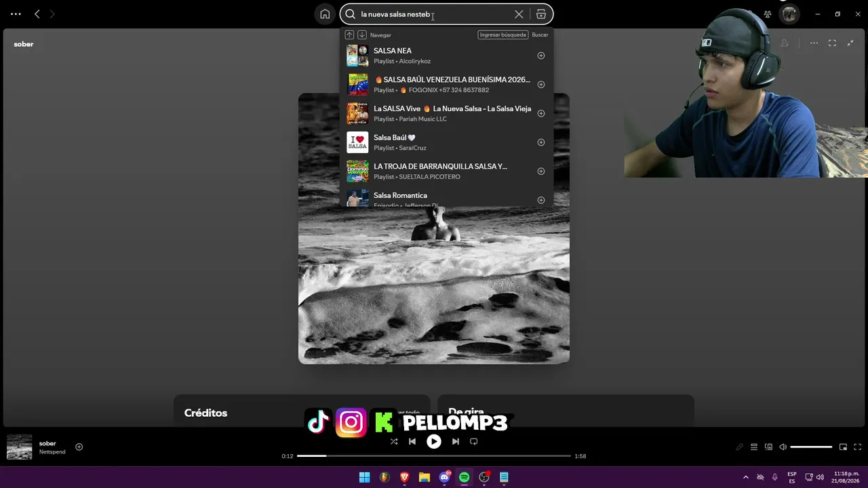The width and height of the screenshot is (868, 488).
Task: Add SALSA NEA playlist to library
Action: [x=541, y=56]
